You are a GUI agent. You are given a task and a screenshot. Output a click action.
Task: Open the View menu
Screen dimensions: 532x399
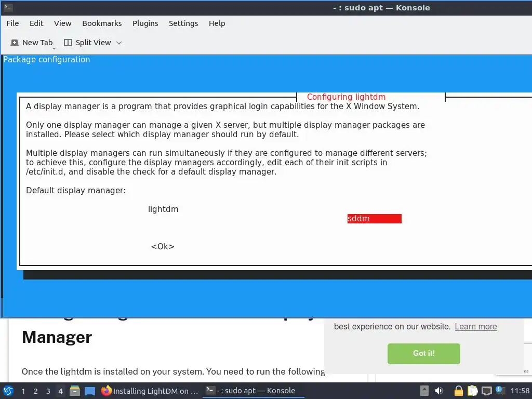click(x=62, y=23)
